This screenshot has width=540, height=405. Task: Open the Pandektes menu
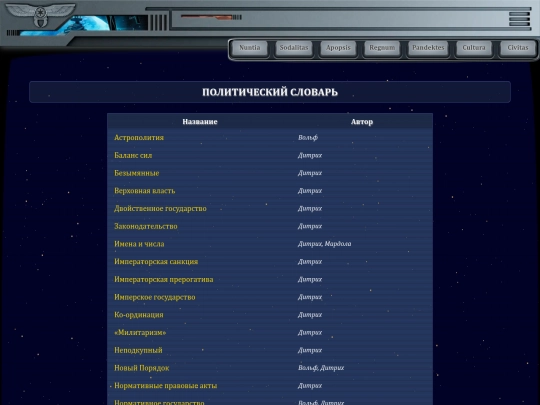pyautogui.click(x=428, y=48)
